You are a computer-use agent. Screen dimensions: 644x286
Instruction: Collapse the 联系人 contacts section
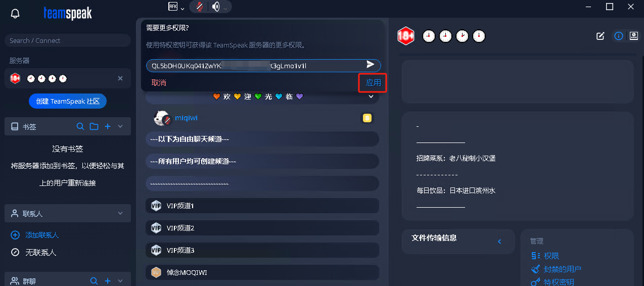(x=120, y=213)
